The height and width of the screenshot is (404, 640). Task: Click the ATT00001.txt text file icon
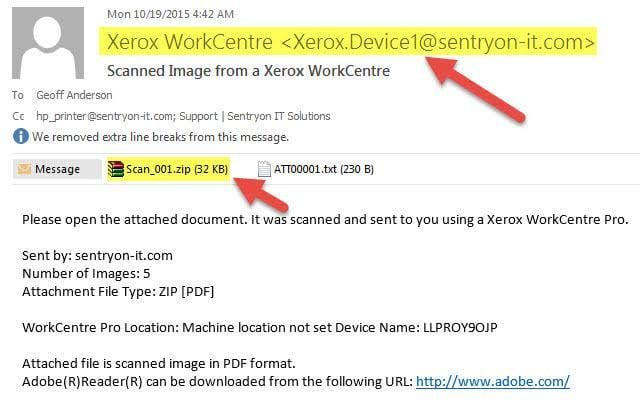coord(264,169)
